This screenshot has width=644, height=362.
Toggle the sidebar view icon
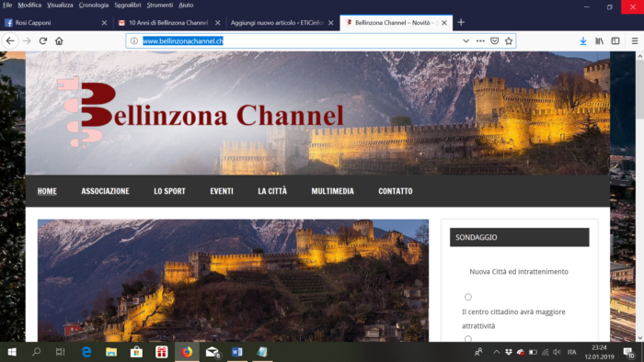[615, 41]
